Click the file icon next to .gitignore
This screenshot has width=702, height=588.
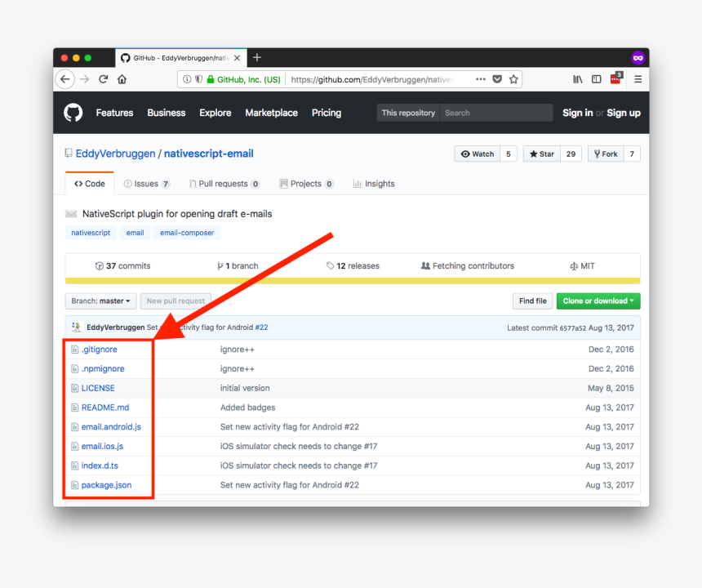[75, 350]
